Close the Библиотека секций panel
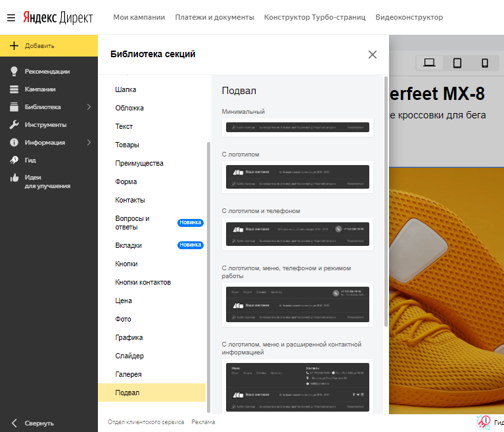This screenshot has height=432, width=504. click(x=372, y=55)
